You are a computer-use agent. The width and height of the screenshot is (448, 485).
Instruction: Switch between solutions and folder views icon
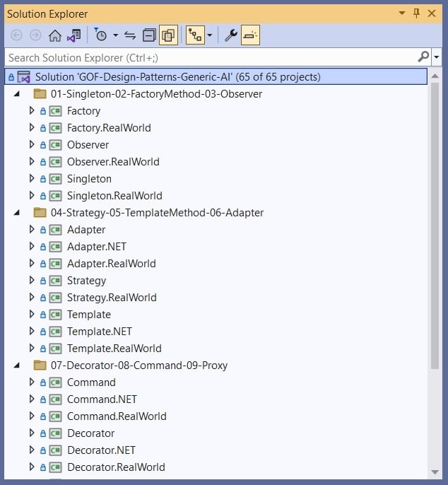click(74, 35)
